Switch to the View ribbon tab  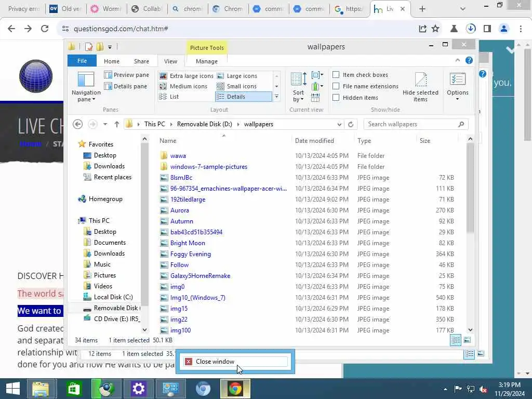170,61
